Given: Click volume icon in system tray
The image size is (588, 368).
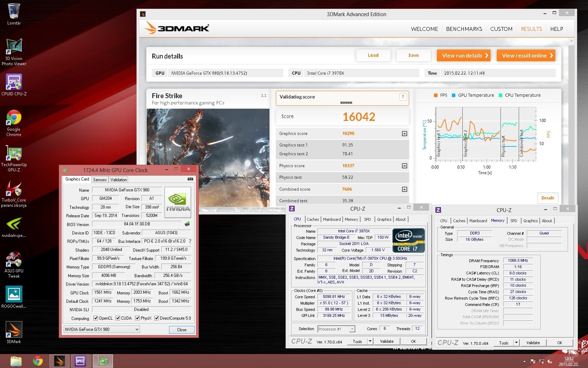Looking at the screenshot, I should coord(550,361).
